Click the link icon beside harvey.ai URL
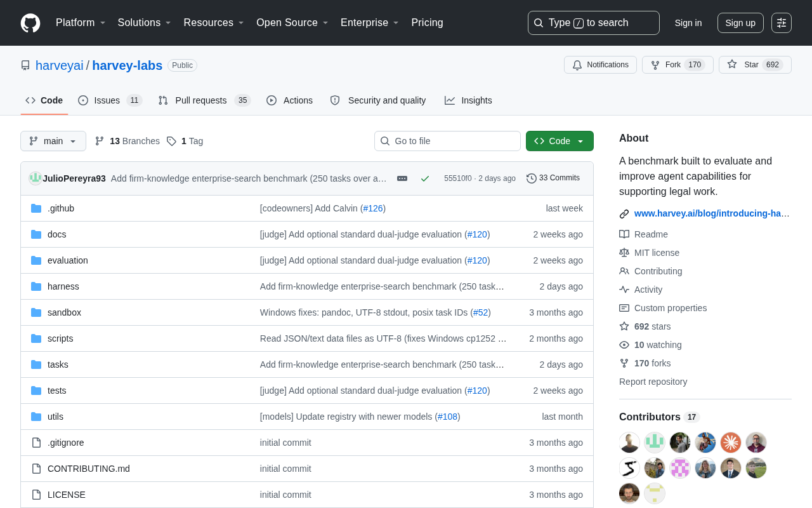 click(624, 214)
